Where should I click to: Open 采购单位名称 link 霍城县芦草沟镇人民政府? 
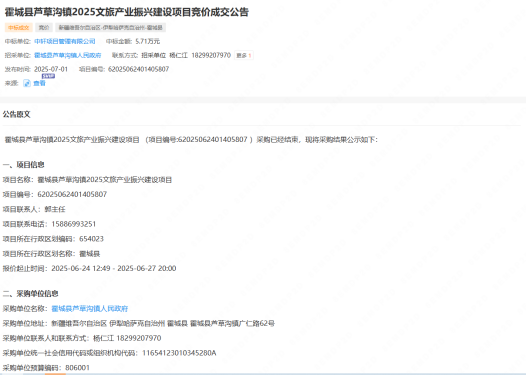(x=90, y=308)
